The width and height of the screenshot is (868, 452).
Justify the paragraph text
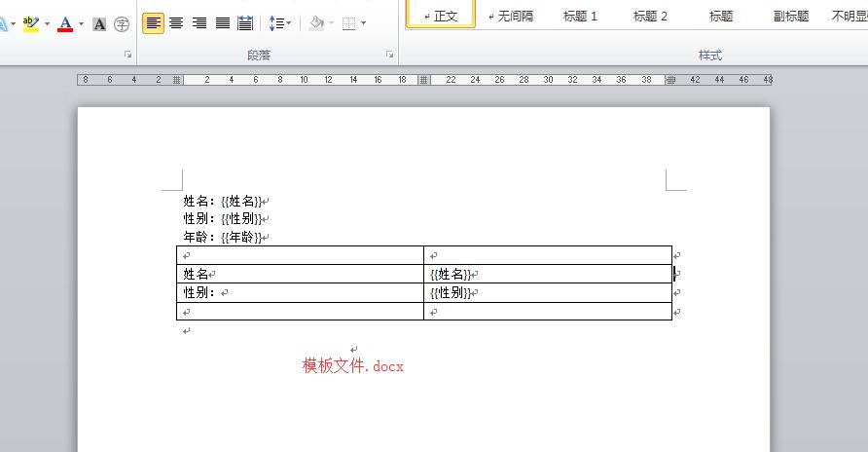[223, 23]
